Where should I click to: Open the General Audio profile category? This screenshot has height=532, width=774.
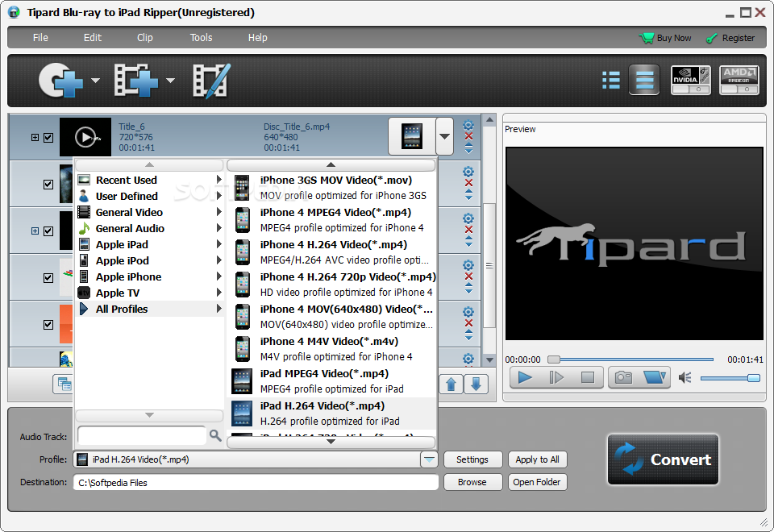(x=150, y=228)
